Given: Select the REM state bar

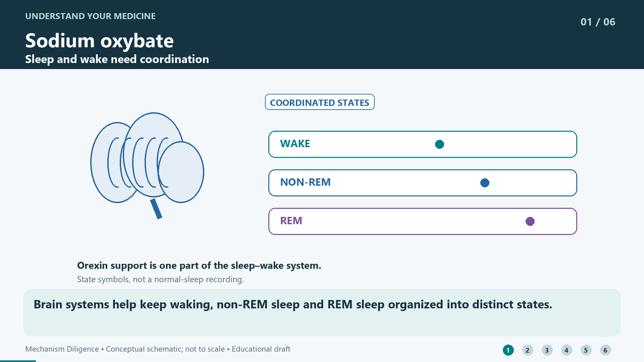Looking at the screenshot, I should (423, 222).
